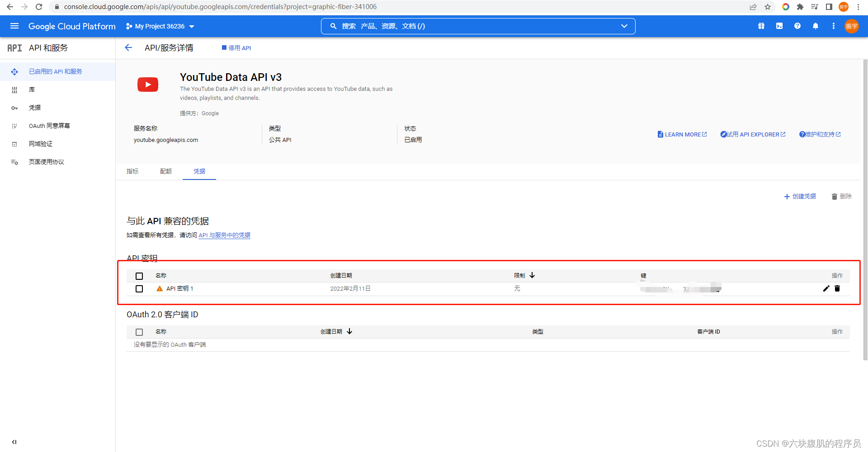
Task: Open OAuth 同意屏幕 in sidebar
Action: (x=57, y=126)
